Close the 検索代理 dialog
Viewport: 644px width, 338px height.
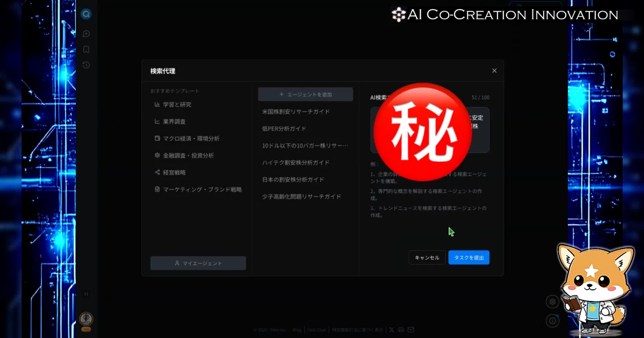tap(494, 71)
